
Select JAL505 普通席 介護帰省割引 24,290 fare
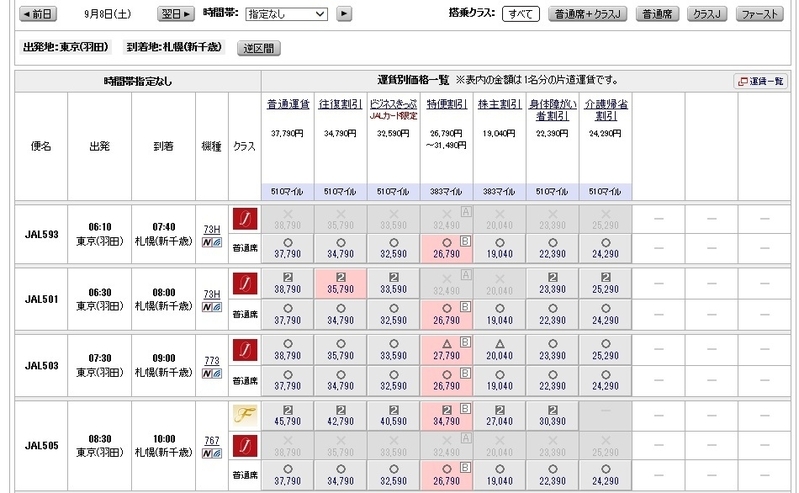[x=605, y=475]
